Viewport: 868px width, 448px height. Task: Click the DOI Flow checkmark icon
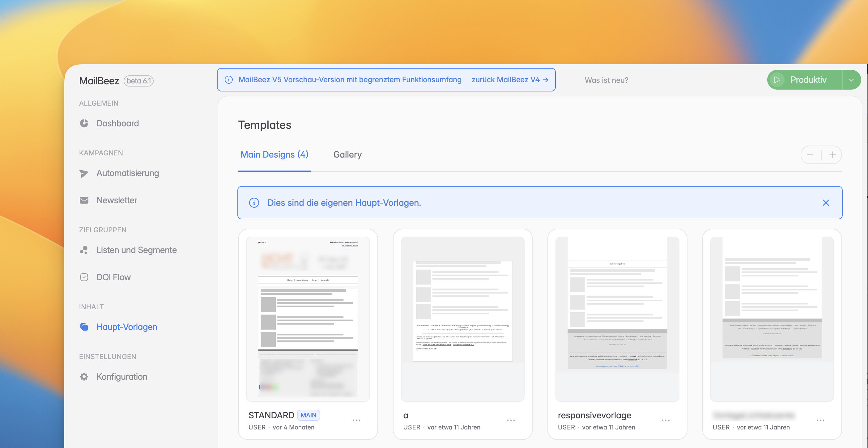point(84,277)
